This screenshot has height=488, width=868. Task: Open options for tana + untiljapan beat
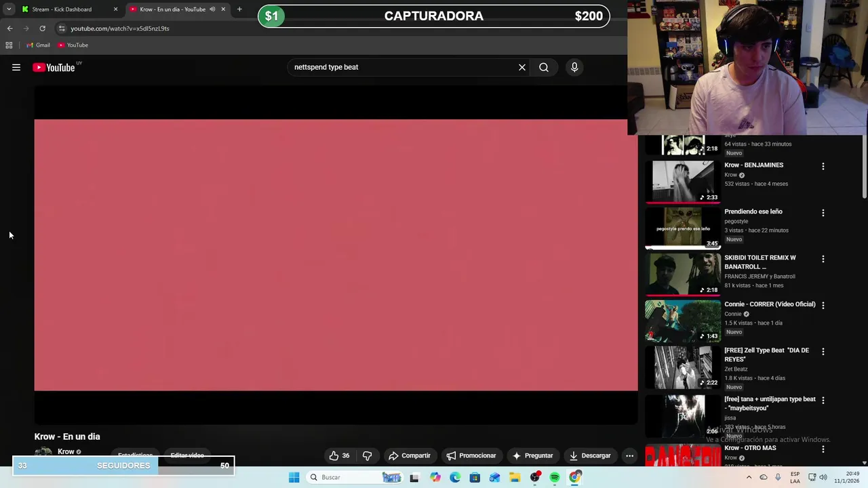click(x=823, y=401)
